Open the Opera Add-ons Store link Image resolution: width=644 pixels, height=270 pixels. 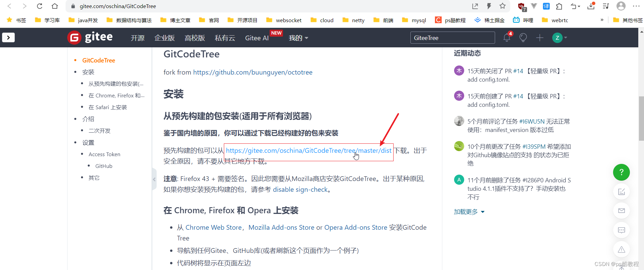coord(356,227)
